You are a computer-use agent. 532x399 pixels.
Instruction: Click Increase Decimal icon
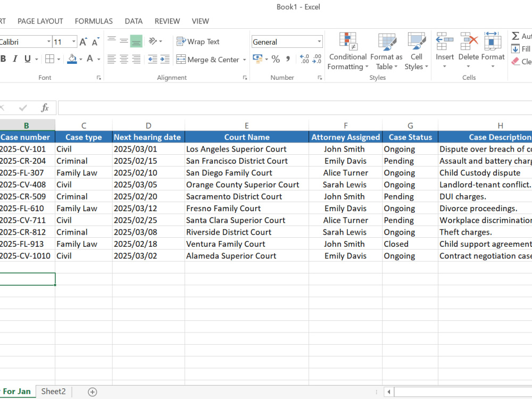(x=304, y=59)
